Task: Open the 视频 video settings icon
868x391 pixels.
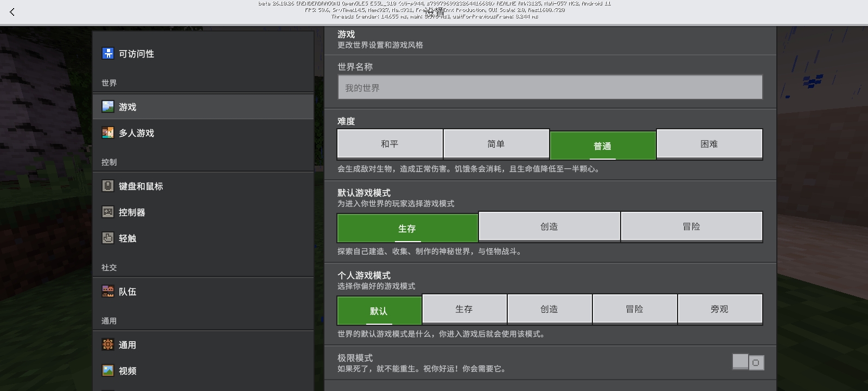Action: coord(108,370)
